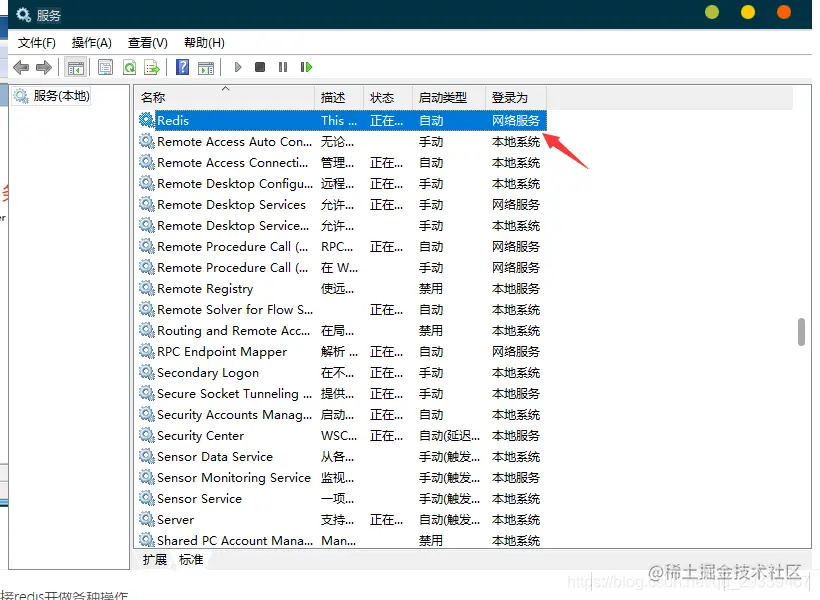Select the Sensor Monitoring Service row
820x600 pixels.
tap(342, 478)
